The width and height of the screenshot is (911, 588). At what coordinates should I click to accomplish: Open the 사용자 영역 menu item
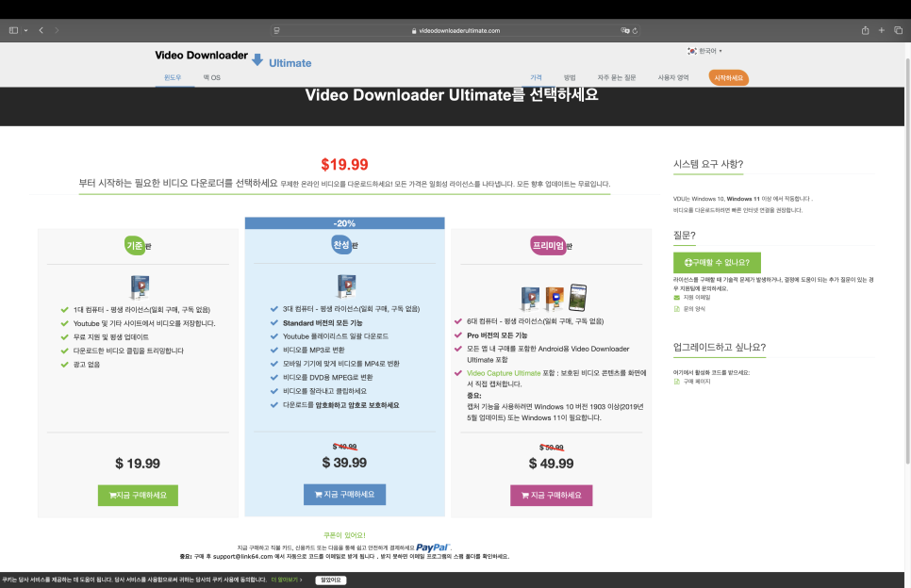pos(672,77)
